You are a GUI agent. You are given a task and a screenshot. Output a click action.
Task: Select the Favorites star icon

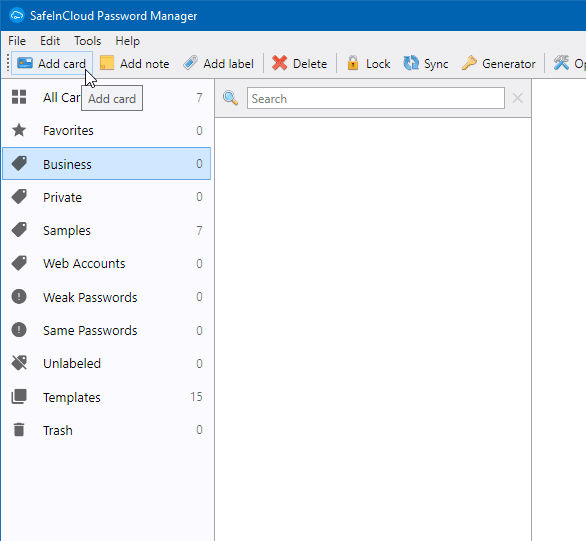coord(19,130)
